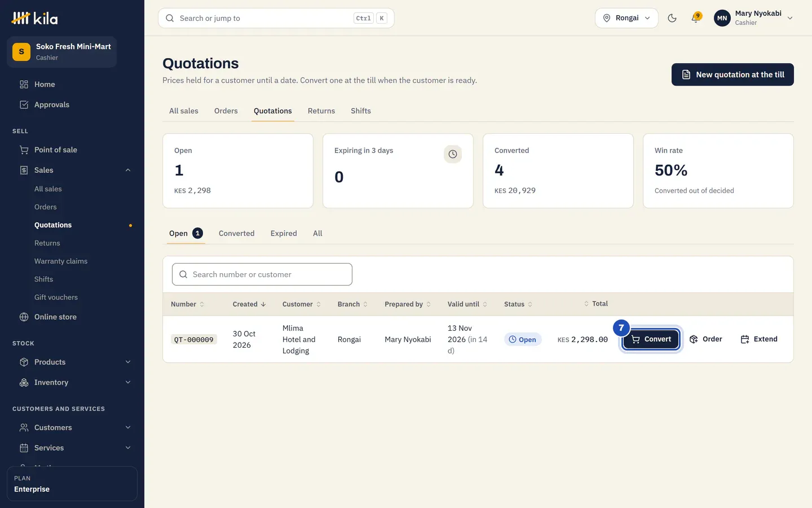Show All quotations filter tab
812x508 pixels.
[317, 233]
